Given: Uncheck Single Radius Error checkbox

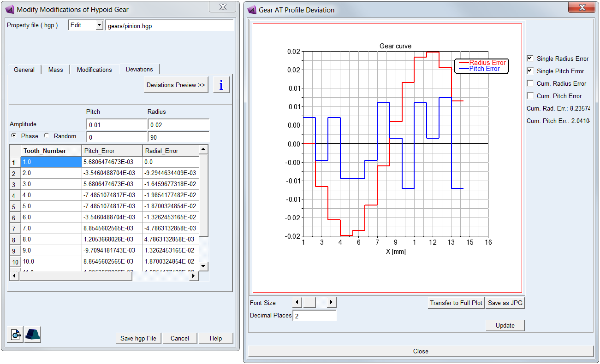Looking at the screenshot, I should 530,59.
